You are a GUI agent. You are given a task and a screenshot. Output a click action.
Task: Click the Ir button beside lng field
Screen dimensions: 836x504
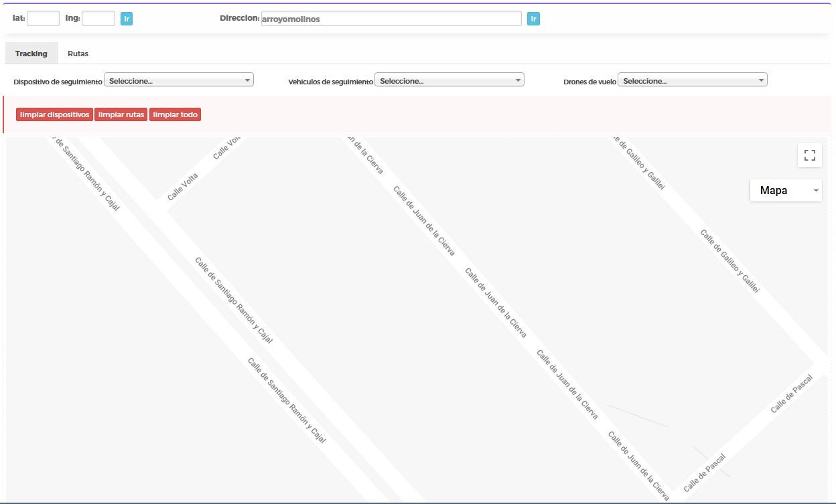coord(127,19)
